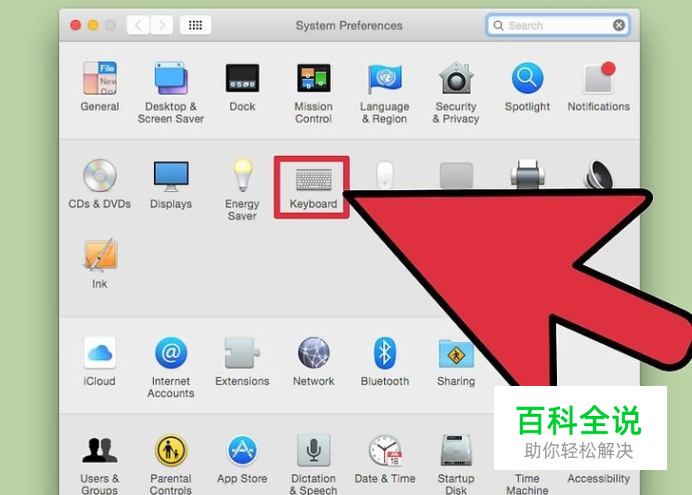Open Dictation & Speech preferences
The height and width of the screenshot is (495, 692).
tap(313, 464)
